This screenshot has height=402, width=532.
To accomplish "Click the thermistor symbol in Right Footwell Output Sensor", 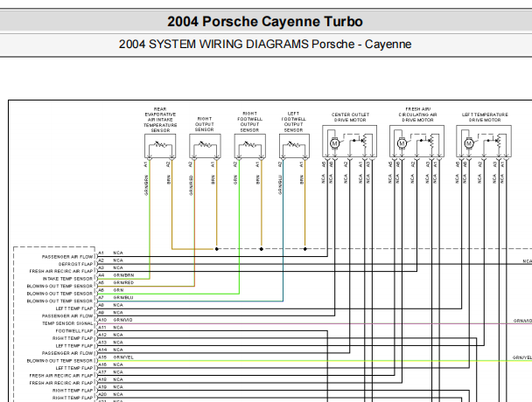I will click(249, 145).
